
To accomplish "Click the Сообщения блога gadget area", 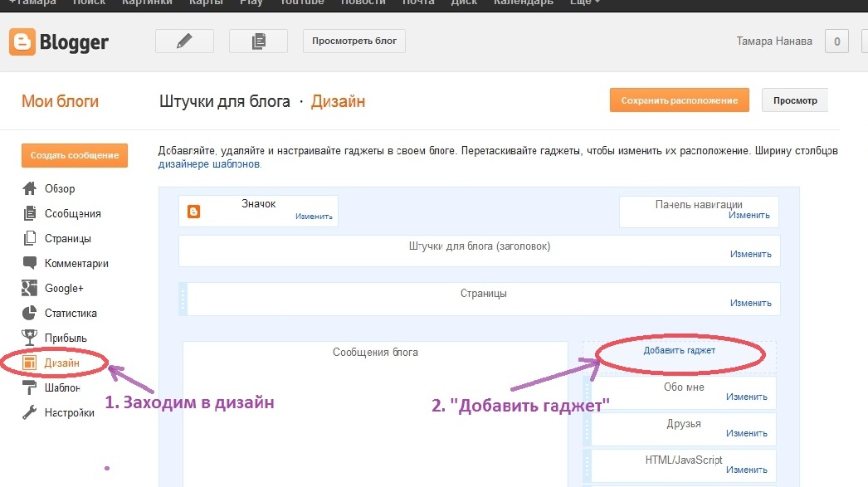I will coord(375,413).
